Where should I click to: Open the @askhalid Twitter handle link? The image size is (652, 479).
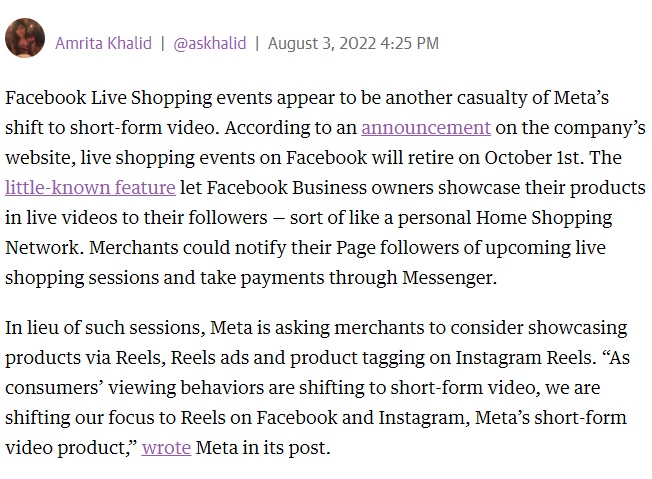pos(209,43)
